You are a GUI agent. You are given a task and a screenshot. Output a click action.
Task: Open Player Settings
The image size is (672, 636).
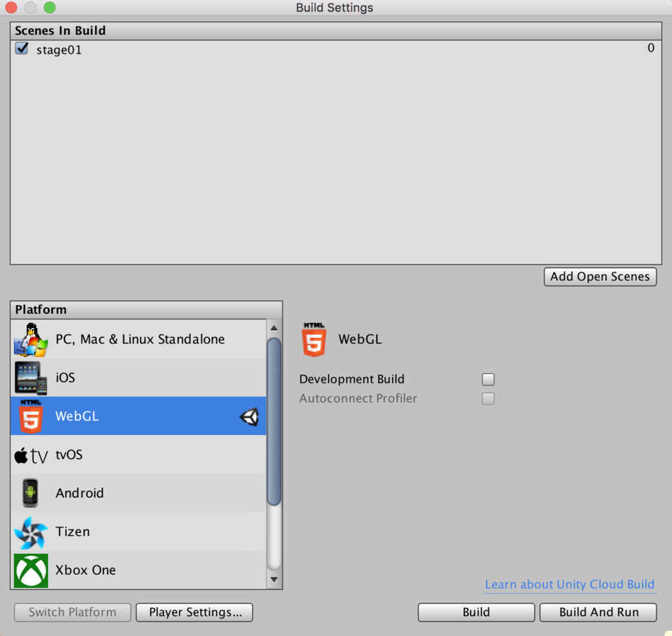194,612
